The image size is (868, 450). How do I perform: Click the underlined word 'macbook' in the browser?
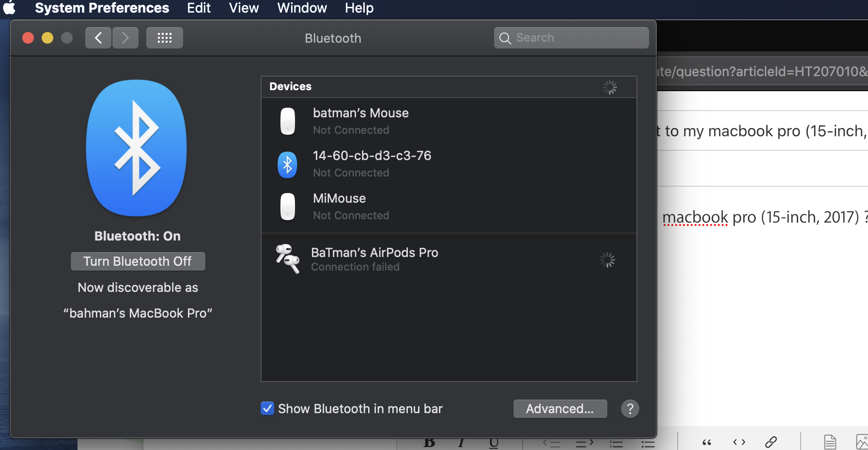(695, 217)
